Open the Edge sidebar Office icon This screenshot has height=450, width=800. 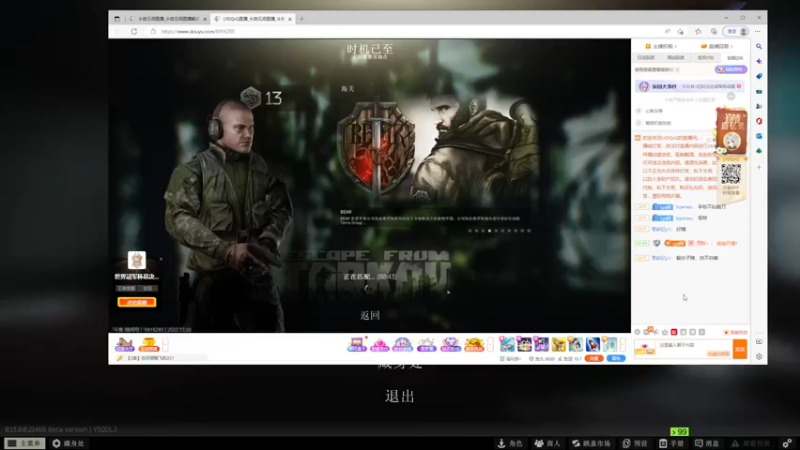(759, 121)
